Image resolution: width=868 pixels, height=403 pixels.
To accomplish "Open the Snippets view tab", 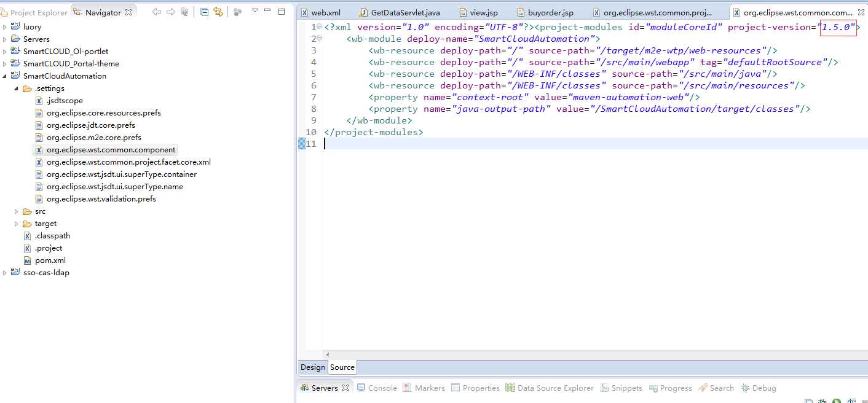I will (x=620, y=388).
